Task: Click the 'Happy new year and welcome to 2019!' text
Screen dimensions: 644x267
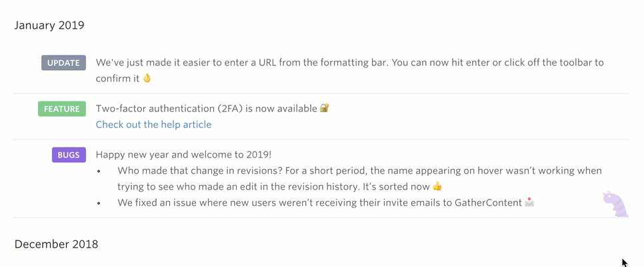Action: click(183, 155)
